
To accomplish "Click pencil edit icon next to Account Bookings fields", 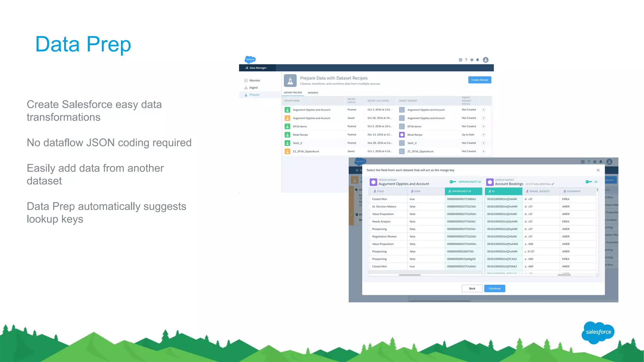I will [553, 184].
